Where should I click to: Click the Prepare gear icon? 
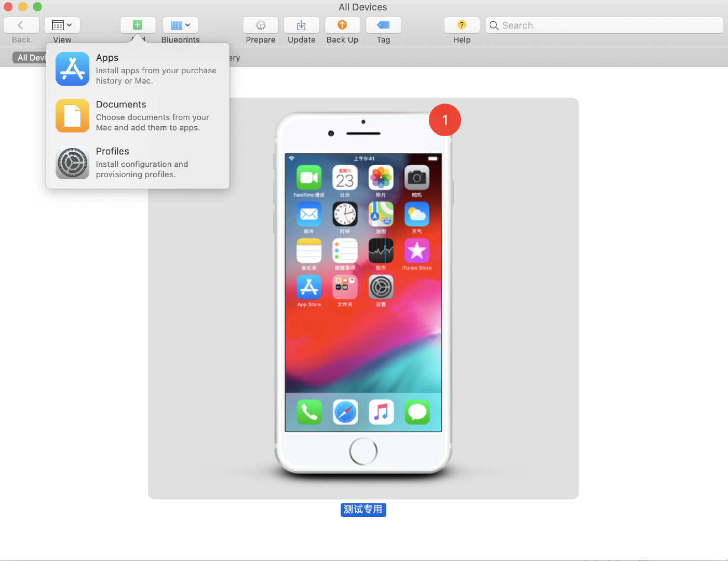pos(261,25)
